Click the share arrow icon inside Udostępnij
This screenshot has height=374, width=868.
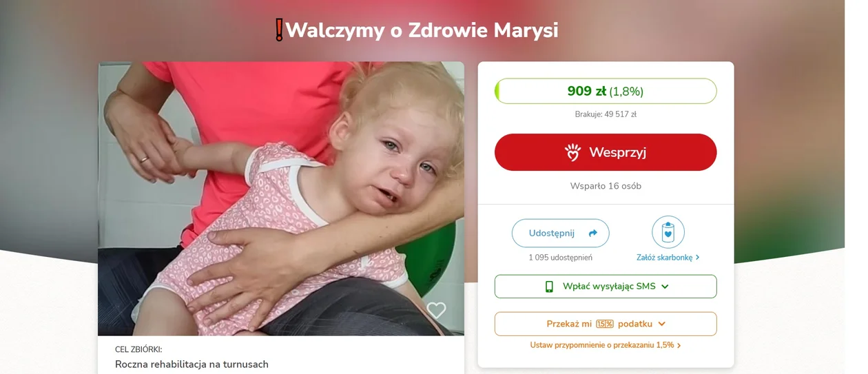coord(593,233)
